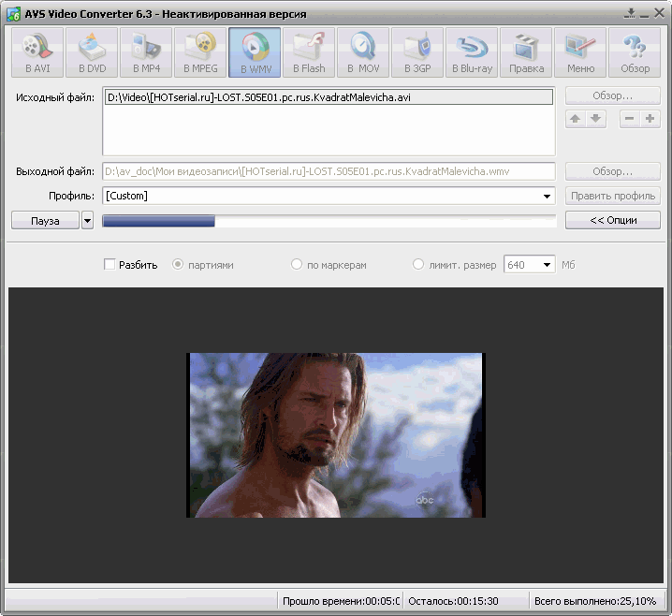Select the по маркерам radio option

coord(296,265)
